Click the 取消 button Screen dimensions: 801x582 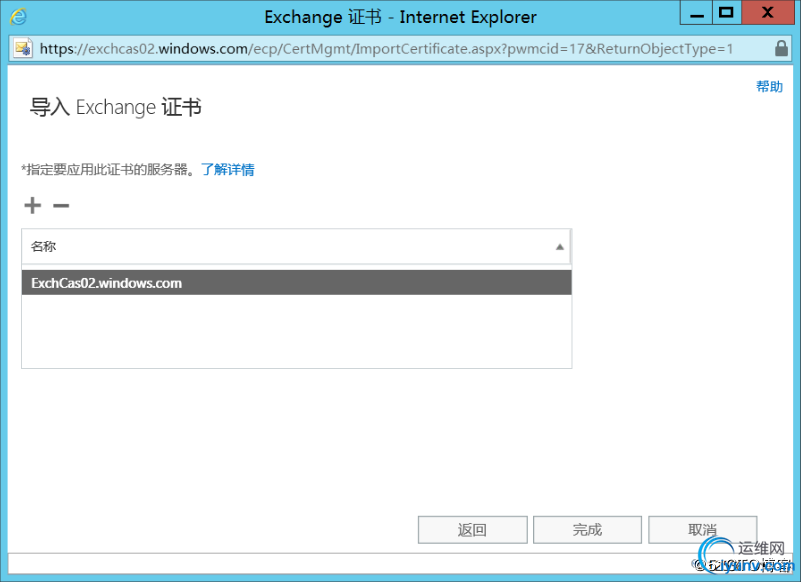coord(703,530)
